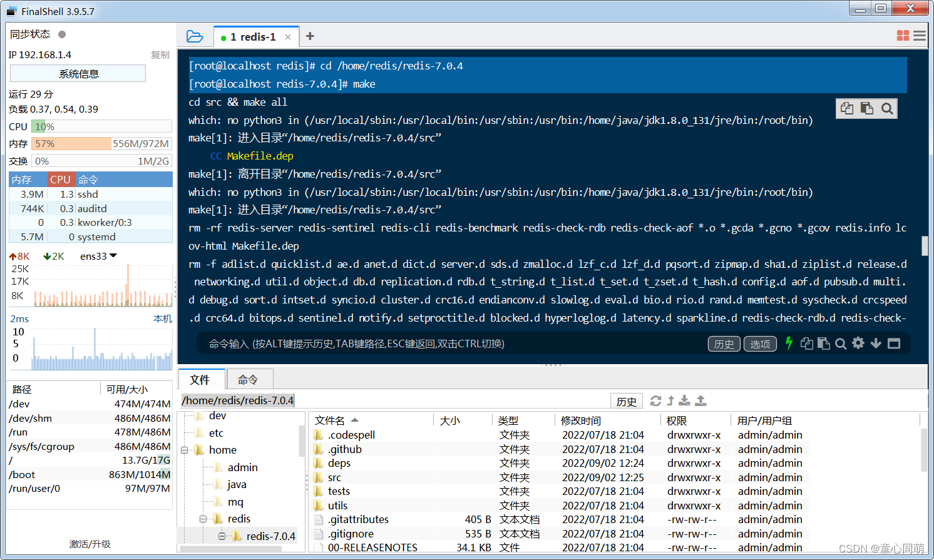934x560 pixels.
Task: Collapse the redis-7.0.4 tree node
Action: click(222, 536)
